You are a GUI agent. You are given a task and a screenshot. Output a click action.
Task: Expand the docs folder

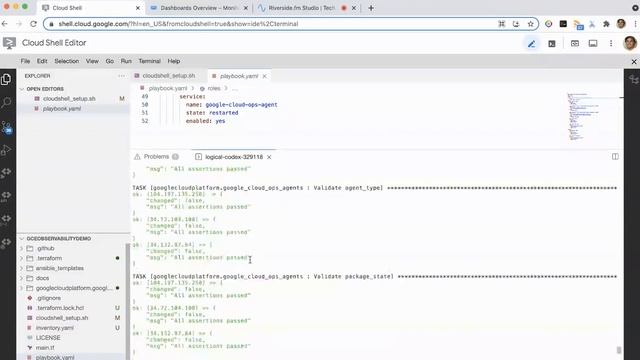(x=22, y=278)
